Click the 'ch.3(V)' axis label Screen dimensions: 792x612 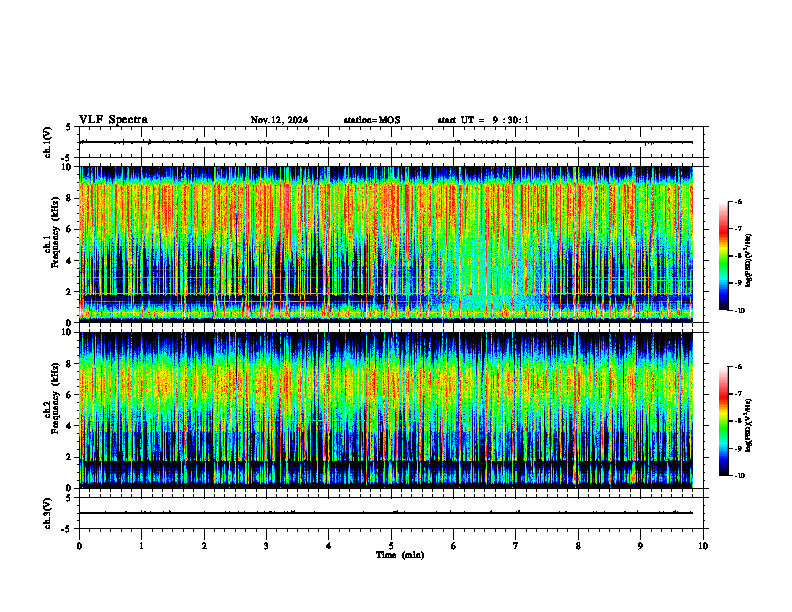pyautogui.click(x=47, y=513)
